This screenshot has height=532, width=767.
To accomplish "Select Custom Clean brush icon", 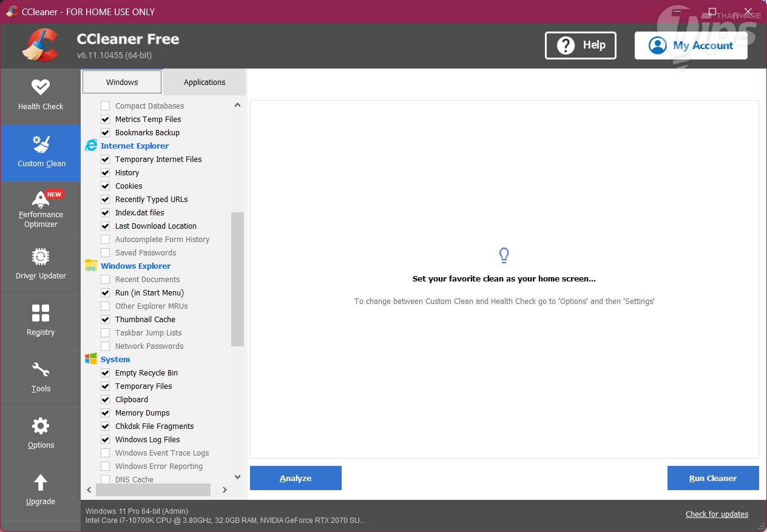I will (x=41, y=144).
